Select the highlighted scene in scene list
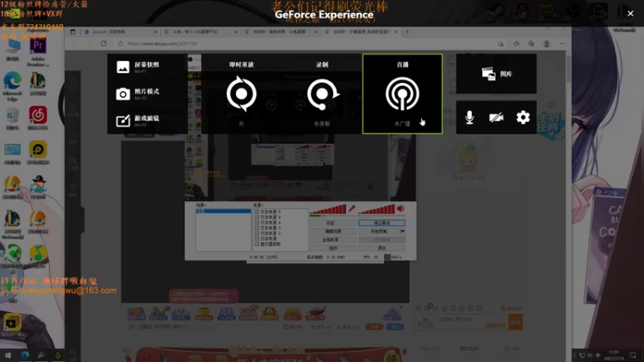This screenshot has width=644, height=362. [224, 211]
